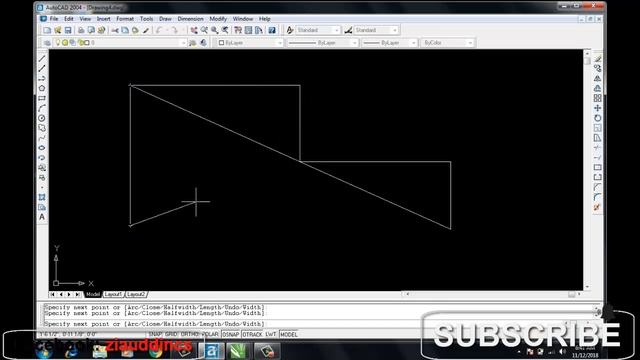This screenshot has height=360, width=640.
Task: Open the Format menu
Action: [x=125, y=19]
